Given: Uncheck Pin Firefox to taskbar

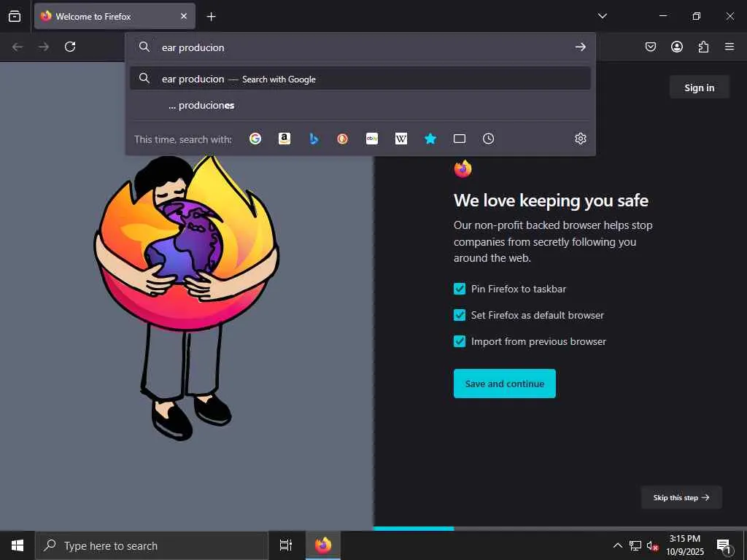Looking at the screenshot, I should click(x=460, y=289).
